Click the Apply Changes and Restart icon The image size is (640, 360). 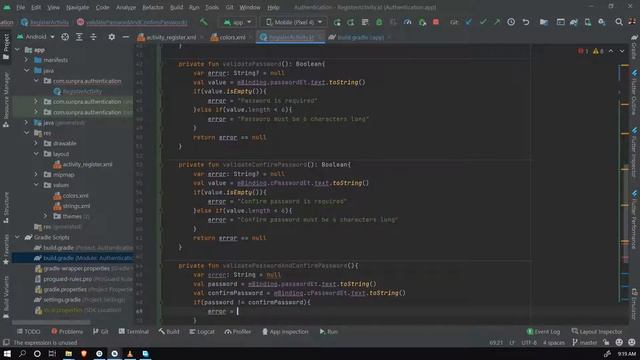[351, 22]
